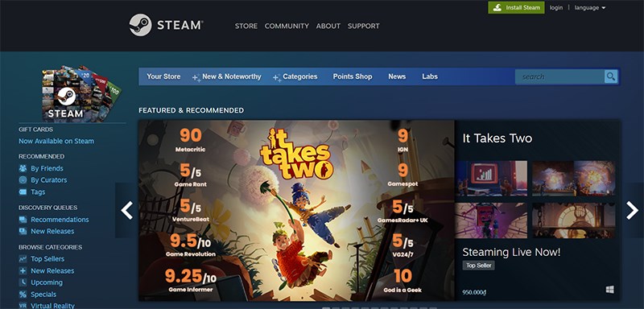
Task: Open the Your Store tab
Action: [x=163, y=76]
